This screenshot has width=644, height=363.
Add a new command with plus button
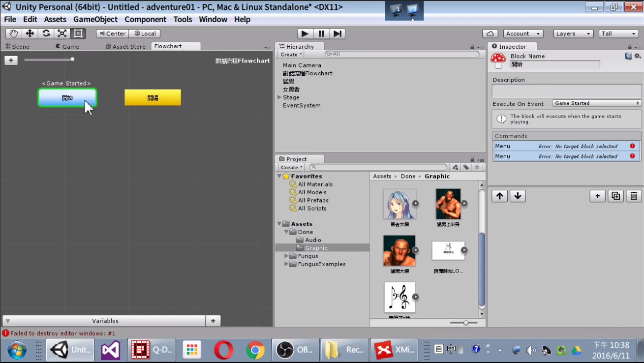coord(598,196)
